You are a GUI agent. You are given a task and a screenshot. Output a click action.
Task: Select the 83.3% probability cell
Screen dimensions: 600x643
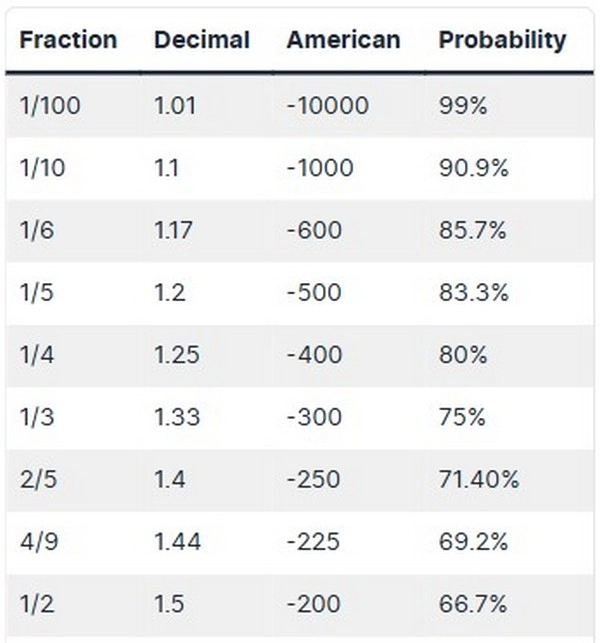point(473,292)
